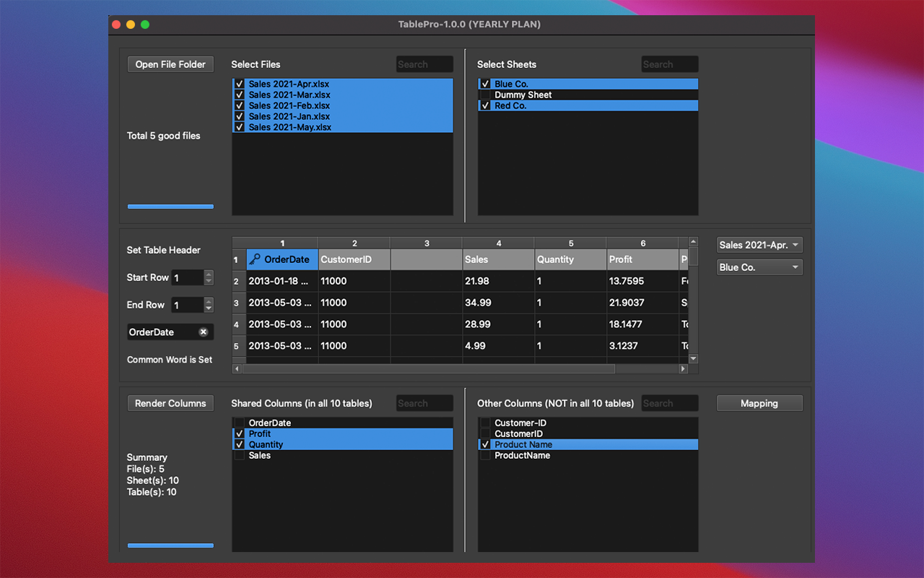Image resolution: width=924 pixels, height=578 pixels.
Task: Click the 2013-01-18 date cell
Action: [282, 281]
